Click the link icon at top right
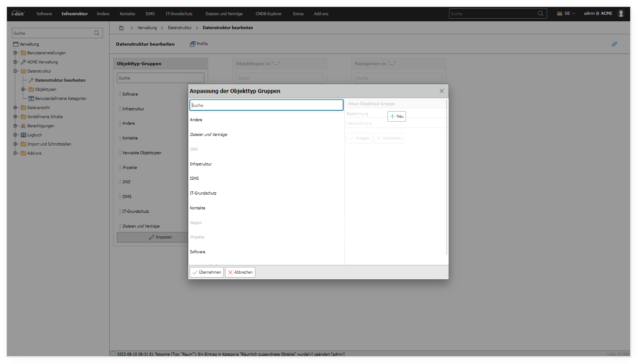 point(615,44)
